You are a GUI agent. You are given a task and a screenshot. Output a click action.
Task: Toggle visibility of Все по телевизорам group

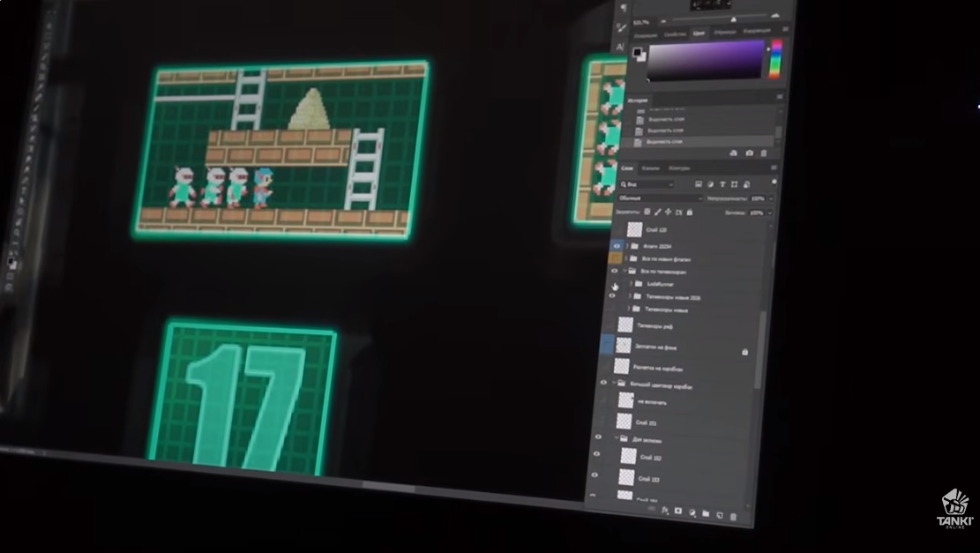click(x=615, y=271)
